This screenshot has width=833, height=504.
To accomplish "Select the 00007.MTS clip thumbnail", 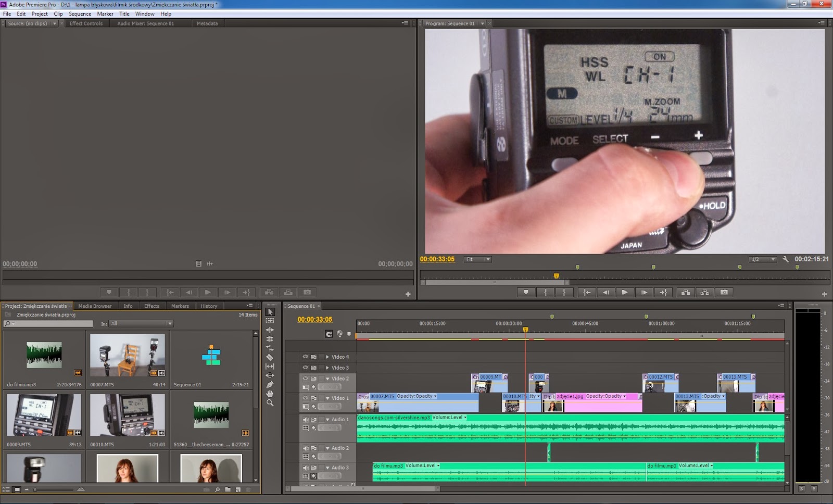I will click(128, 355).
